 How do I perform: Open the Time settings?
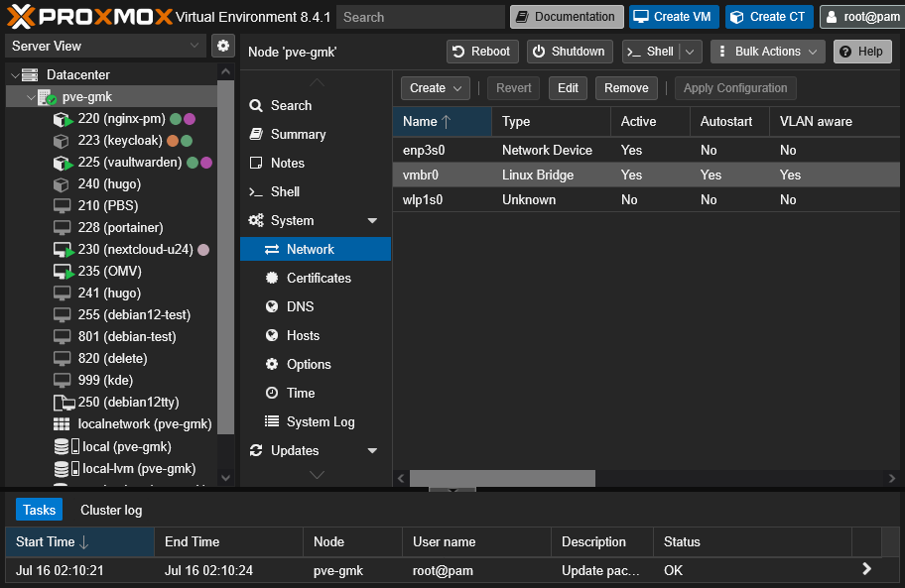click(x=316, y=393)
